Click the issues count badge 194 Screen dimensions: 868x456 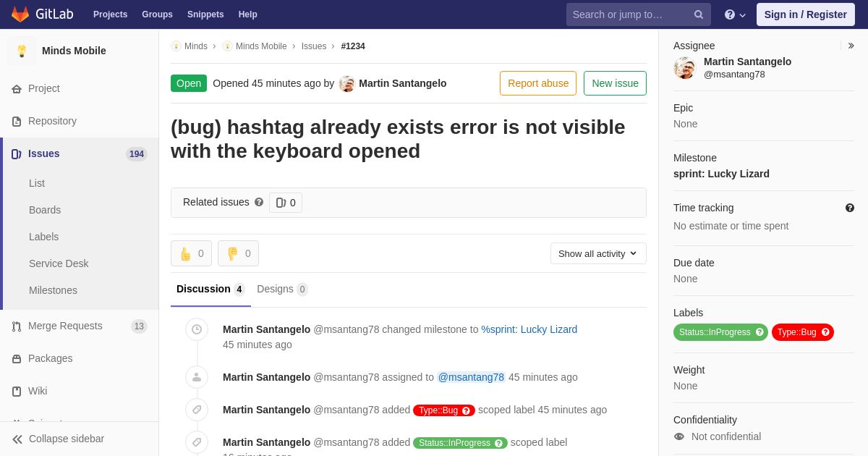pyautogui.click(x=137, y=154)
